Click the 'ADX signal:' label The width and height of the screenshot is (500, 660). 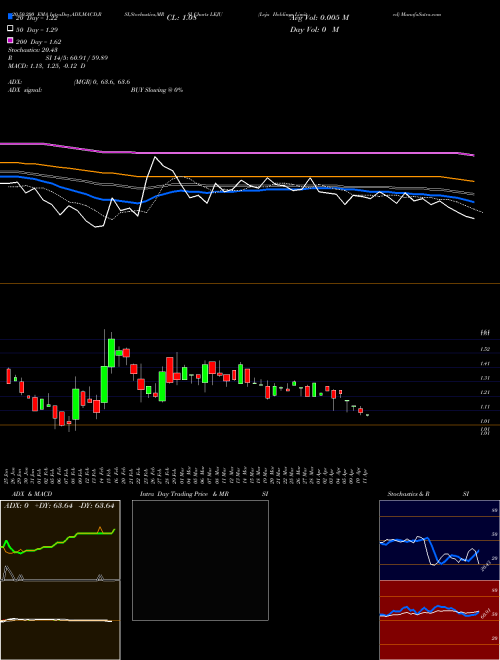pyautogui.click(x=25, y=90)
